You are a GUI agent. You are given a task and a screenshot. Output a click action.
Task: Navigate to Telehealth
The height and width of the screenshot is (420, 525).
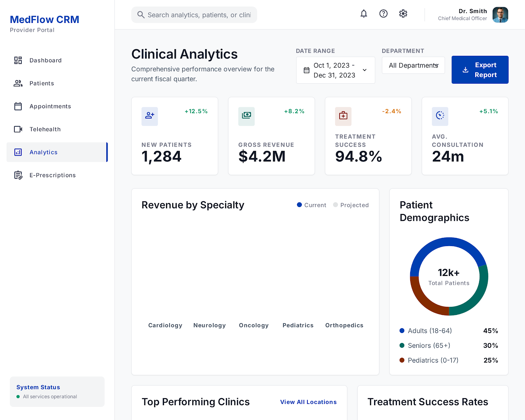pos(57,129)
